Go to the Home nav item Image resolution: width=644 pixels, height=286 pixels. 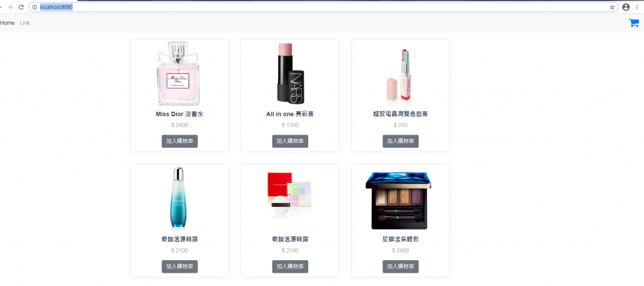(8, 23)
